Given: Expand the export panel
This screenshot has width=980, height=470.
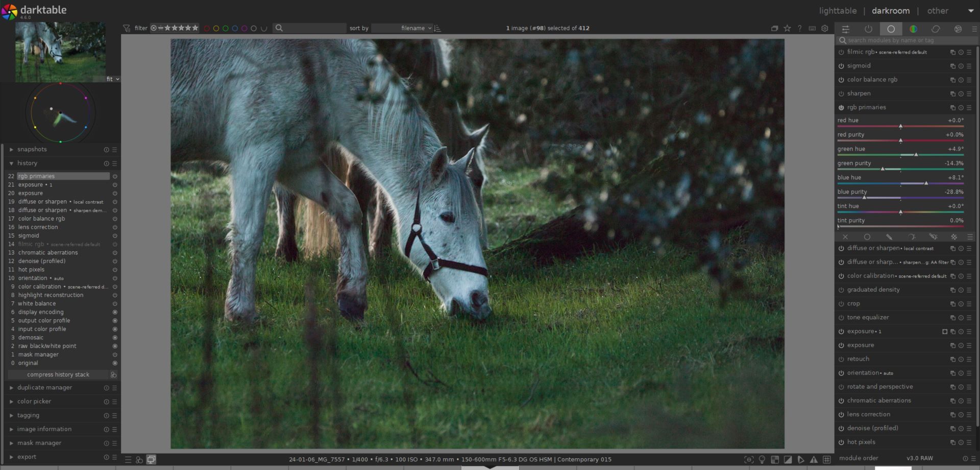Looking at the screenshot, I should [x=11, y=457].
